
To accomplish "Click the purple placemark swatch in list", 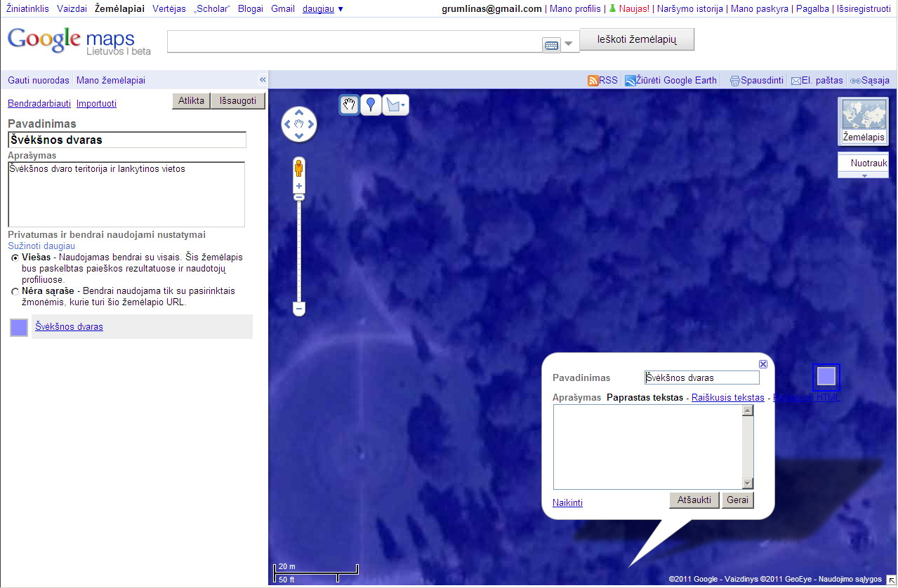I will pyautogui.click(x=19, y=328).
